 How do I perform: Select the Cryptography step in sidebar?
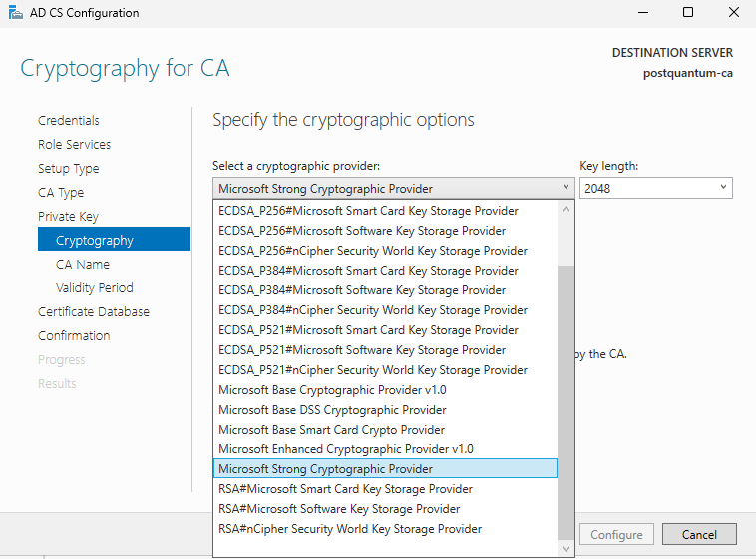115,239
